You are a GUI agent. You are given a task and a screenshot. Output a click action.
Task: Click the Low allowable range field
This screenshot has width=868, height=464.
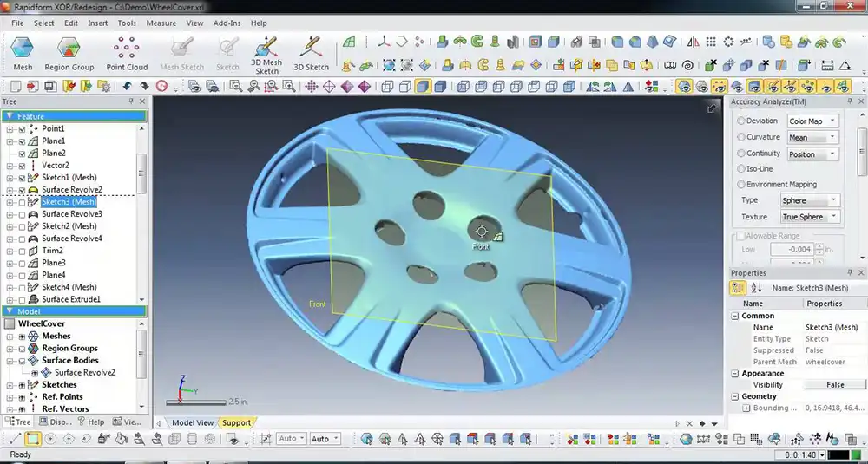tap(792, 250)
